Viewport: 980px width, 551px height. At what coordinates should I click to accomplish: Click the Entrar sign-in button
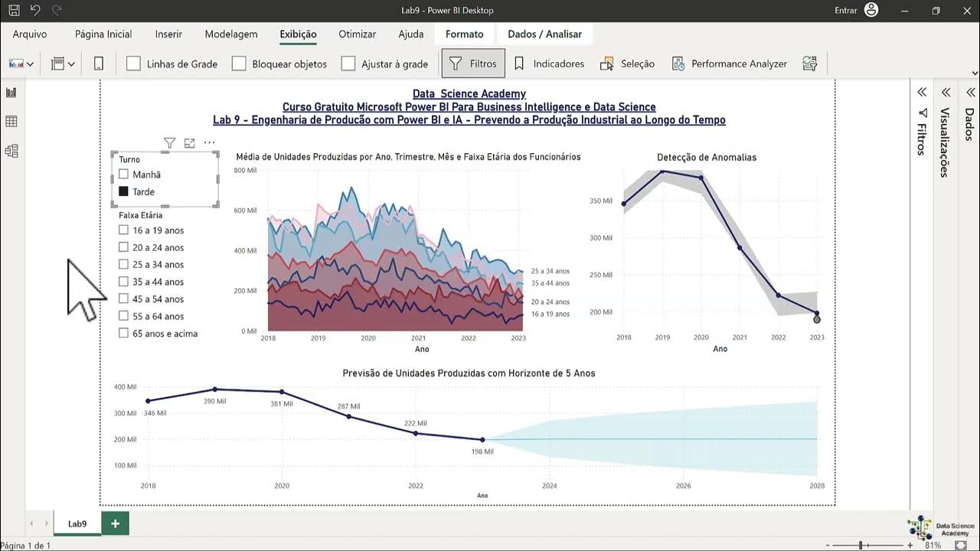(x=846, y=10)
